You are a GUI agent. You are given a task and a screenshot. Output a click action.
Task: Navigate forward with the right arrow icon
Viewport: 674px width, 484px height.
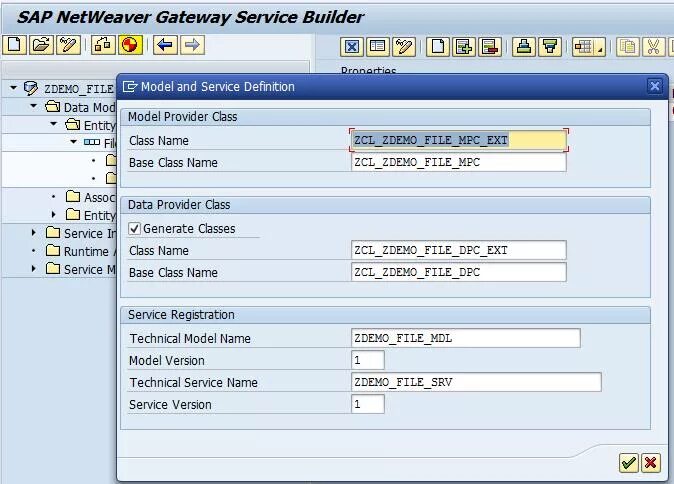pyautogui.click(x=192, y=45)
